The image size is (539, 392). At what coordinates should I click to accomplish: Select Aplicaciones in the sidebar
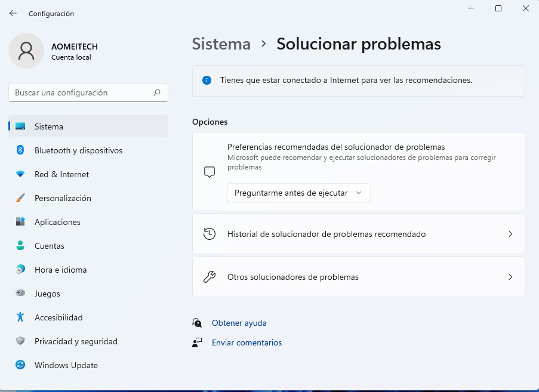pos(57,222)
